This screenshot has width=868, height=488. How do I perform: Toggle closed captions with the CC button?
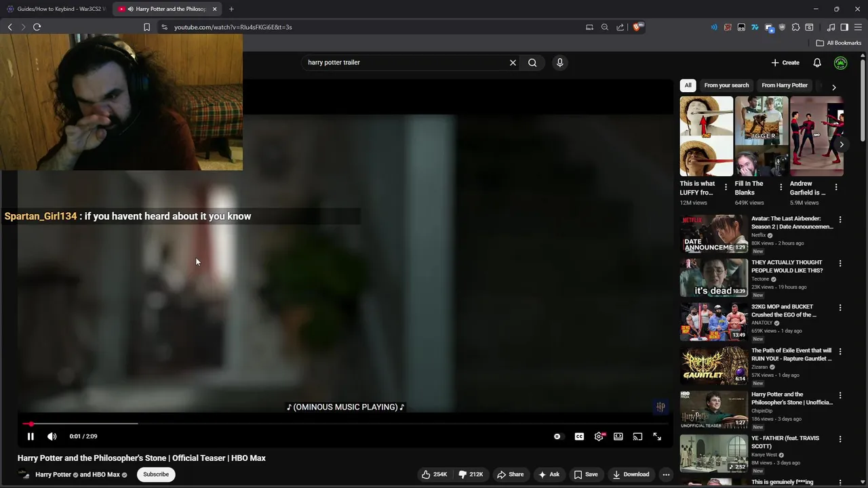coord(579,436)
